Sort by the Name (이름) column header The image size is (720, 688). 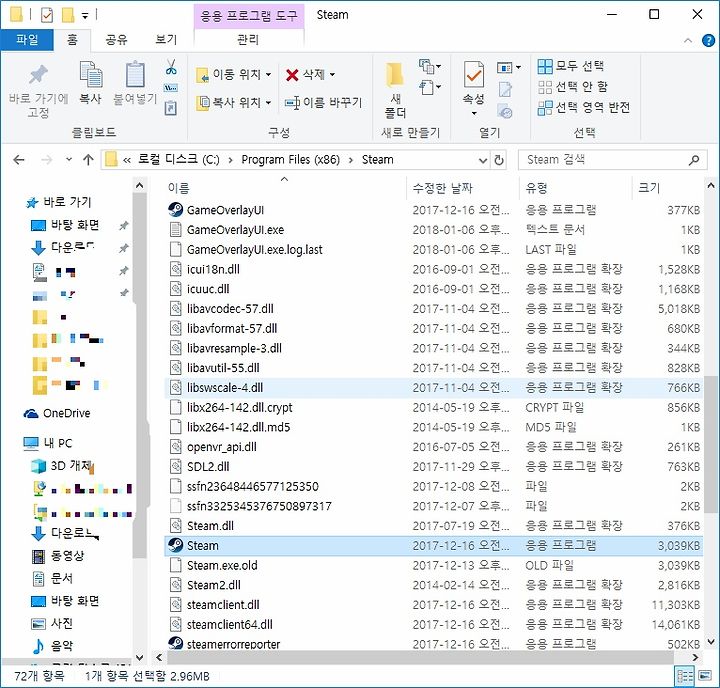(x=285, y=188)
